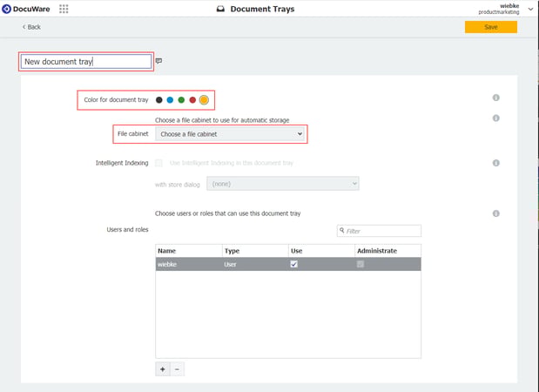Remove the user with the minus button
Image resolution: width=539 pixels, height=392 pixels.
[177, 369]
